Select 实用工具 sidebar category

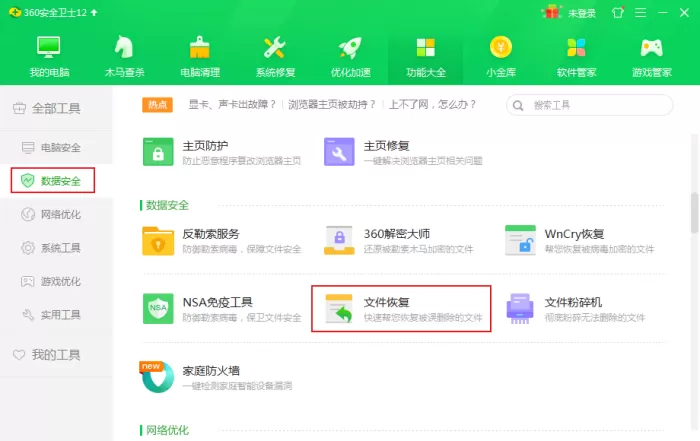[x=56, y=315]
